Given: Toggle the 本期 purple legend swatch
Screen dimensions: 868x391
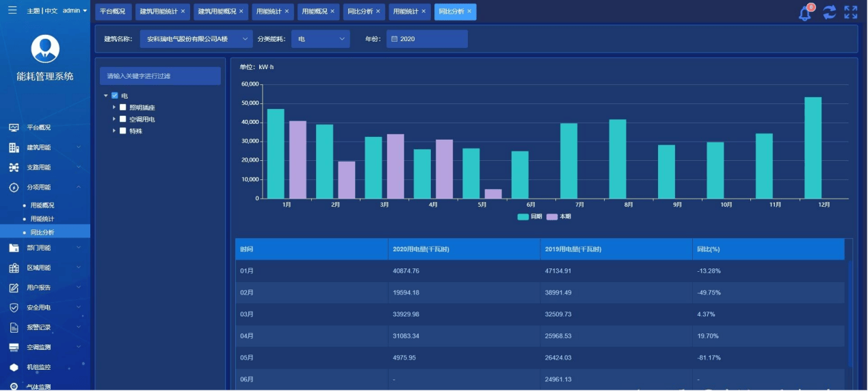Looking at the screenshot, I should coord(552,216).
